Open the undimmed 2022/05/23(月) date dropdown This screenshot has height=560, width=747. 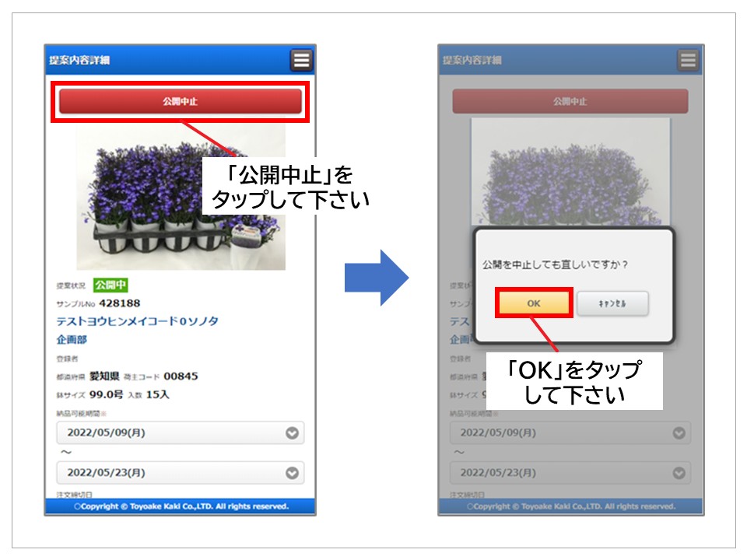pos(181,472)
